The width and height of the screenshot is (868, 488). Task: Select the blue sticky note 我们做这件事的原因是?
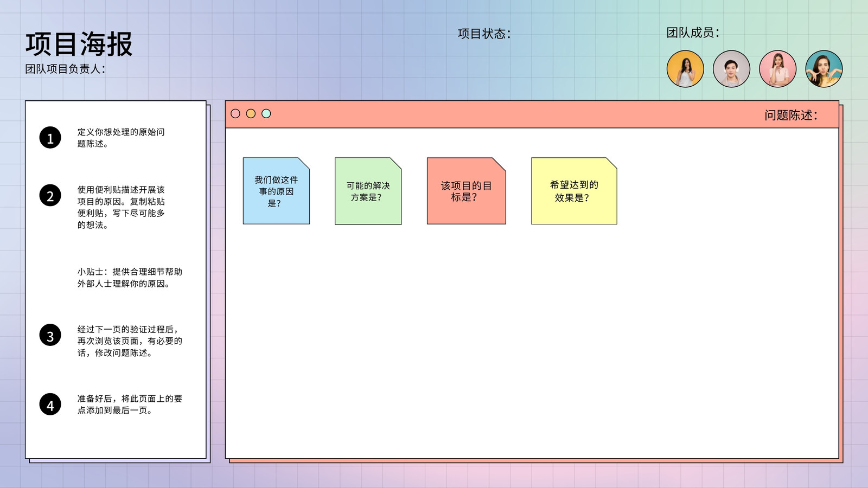coord(276,191)
